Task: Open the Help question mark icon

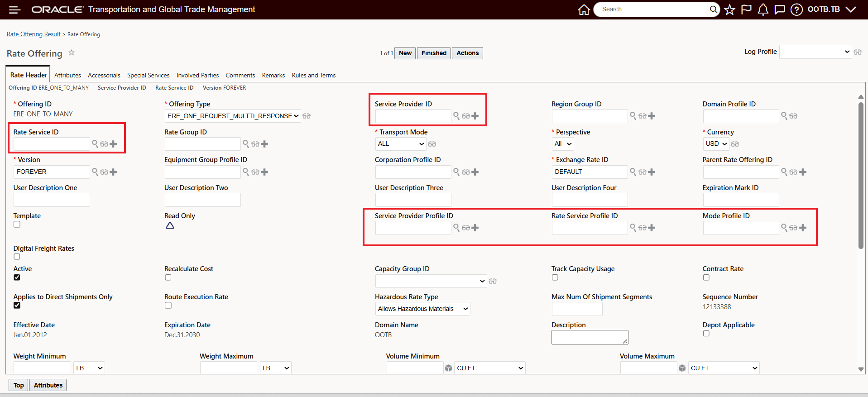Action: coord(796,10)
